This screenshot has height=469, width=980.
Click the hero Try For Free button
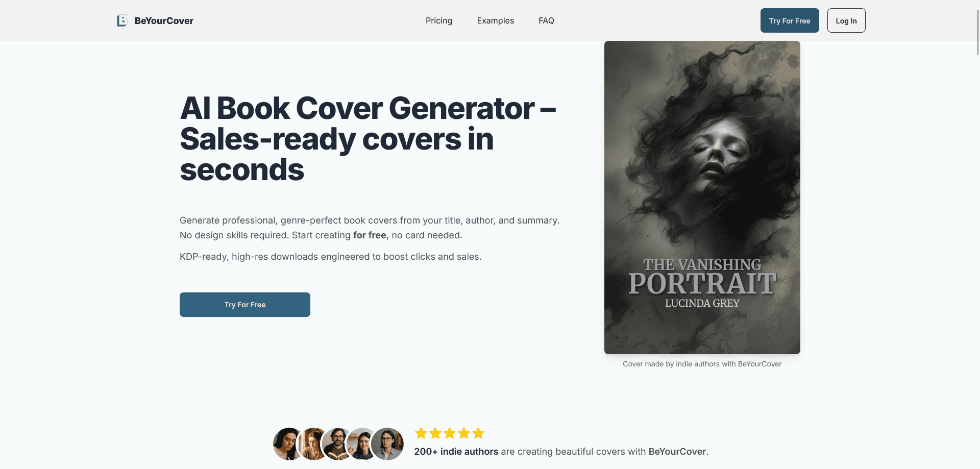coord(245,305)
